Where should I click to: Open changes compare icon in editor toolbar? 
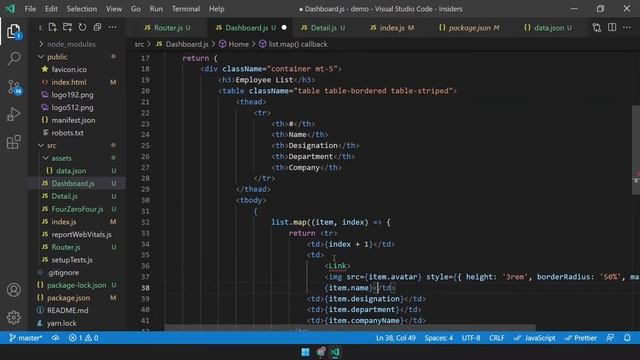click(597, 27)
